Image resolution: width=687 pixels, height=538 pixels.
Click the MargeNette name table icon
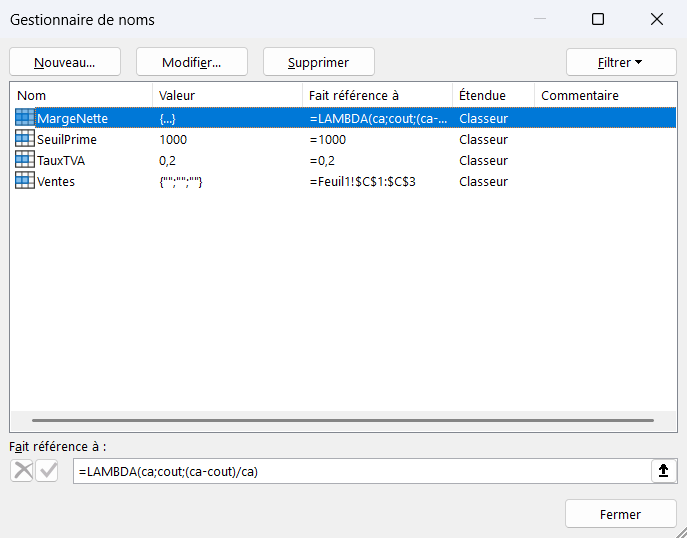point(25,117)
